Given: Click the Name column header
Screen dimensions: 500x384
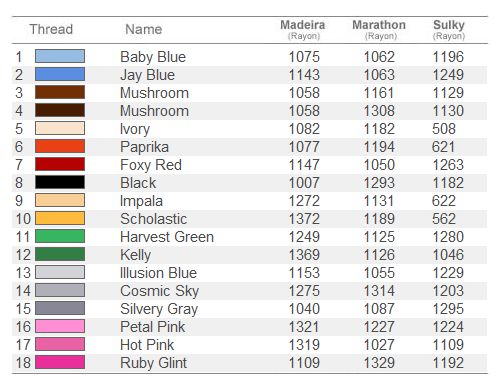Looking at the screenshot, I should 144,29.
